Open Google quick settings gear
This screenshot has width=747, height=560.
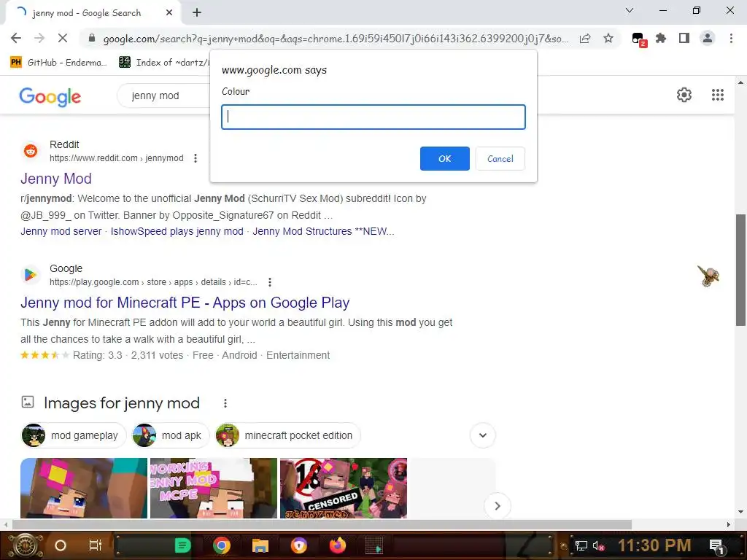[684, 95]
